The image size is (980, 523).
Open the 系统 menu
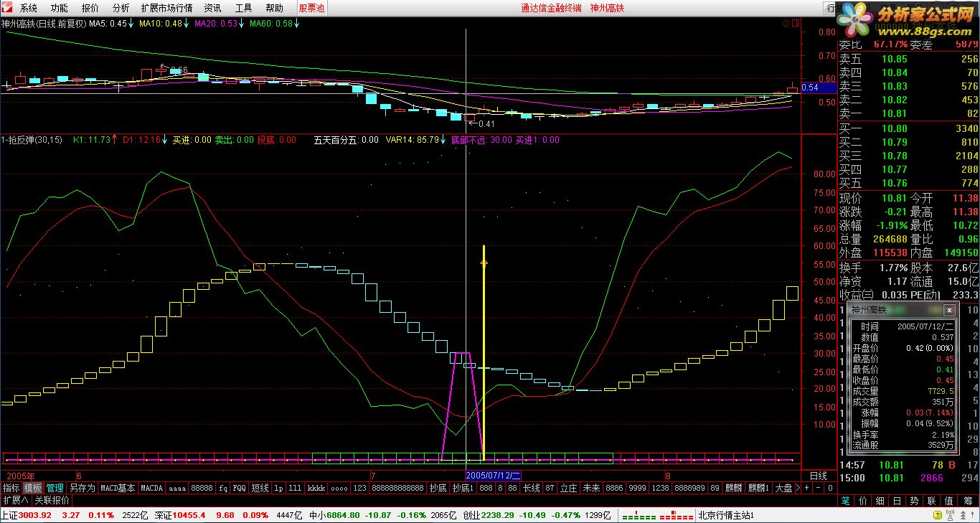[28, 8]
